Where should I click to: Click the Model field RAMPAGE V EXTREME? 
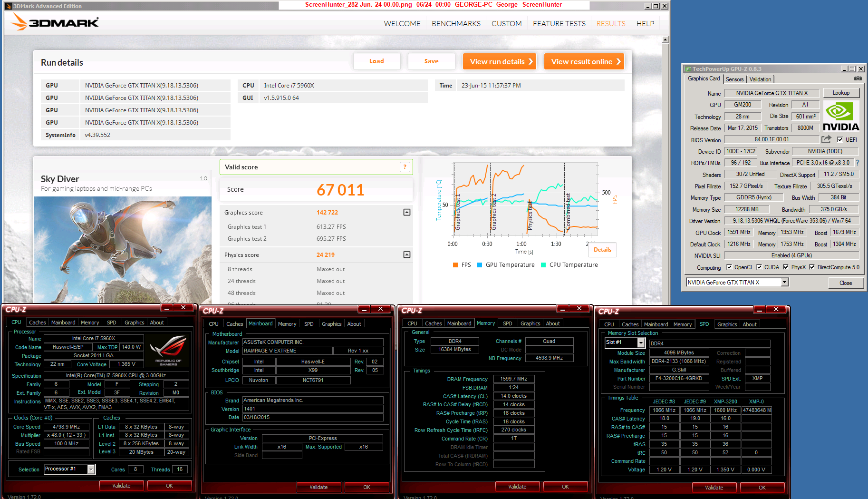(x=287, y=351)
